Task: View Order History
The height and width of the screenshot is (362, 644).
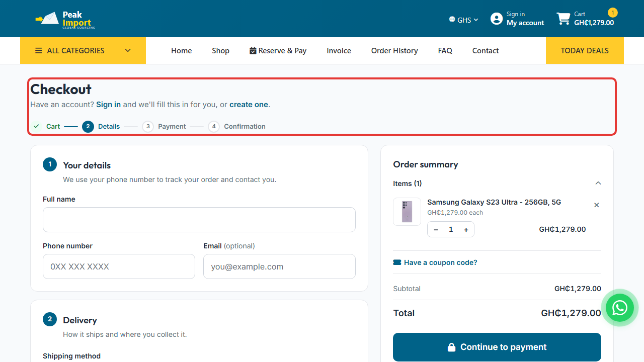Action: (394, 51)
